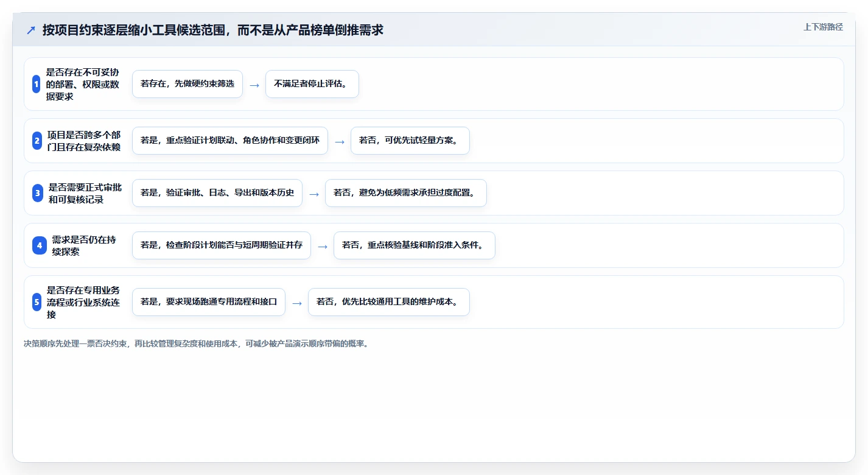This screenshot has height=475, width=868.
Task: Click question 项目是否跨多个部门且存在复杂依赖
Action: coord(84,141)
